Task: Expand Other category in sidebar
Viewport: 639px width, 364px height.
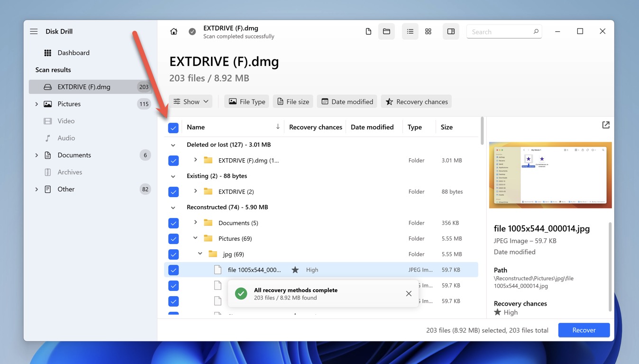Action: [x=37, y=189]
